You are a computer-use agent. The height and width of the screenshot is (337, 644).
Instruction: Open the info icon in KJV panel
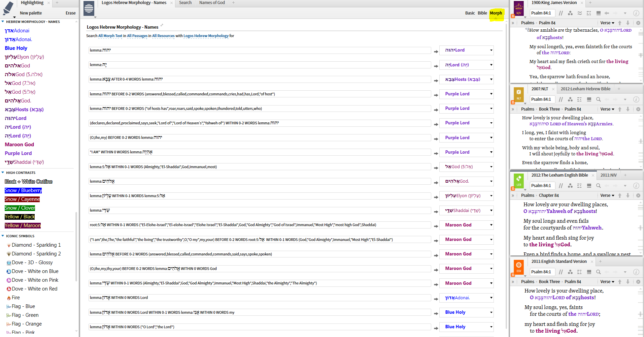pyautogui.click(x=636, y=13)
